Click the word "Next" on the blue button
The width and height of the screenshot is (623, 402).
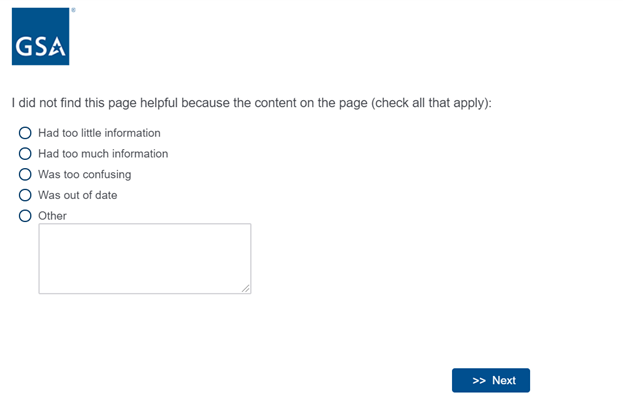click(x=504, y=380)
